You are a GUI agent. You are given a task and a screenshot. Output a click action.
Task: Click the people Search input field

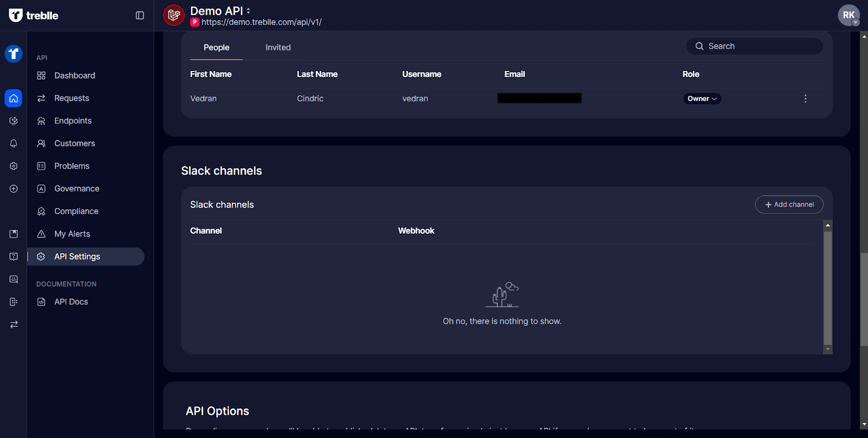click(x=754, y=46)
